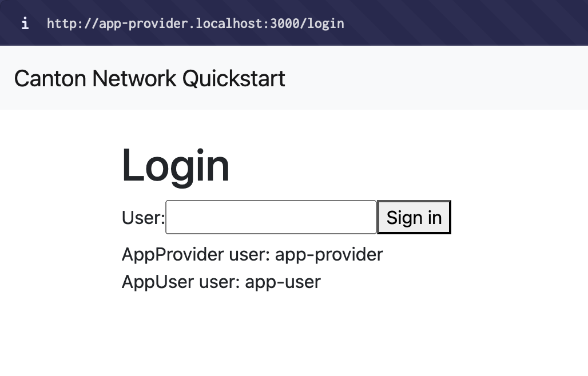Click the AppUser user line
588x376 pixels.
(221, 282)
